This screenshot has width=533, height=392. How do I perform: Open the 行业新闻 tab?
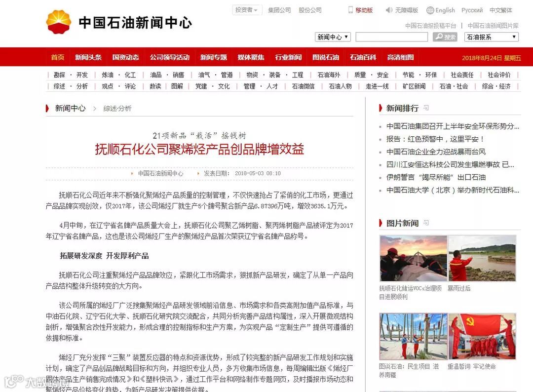click(288, 57)
